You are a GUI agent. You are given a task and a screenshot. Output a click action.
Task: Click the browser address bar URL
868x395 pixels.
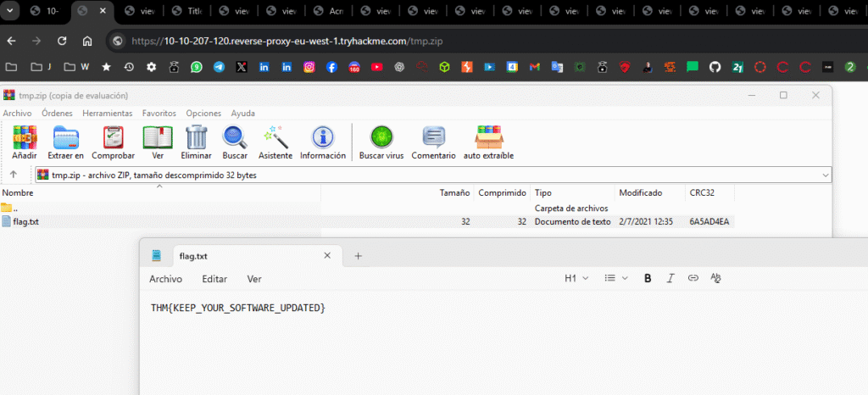click(x=288, y=41)
